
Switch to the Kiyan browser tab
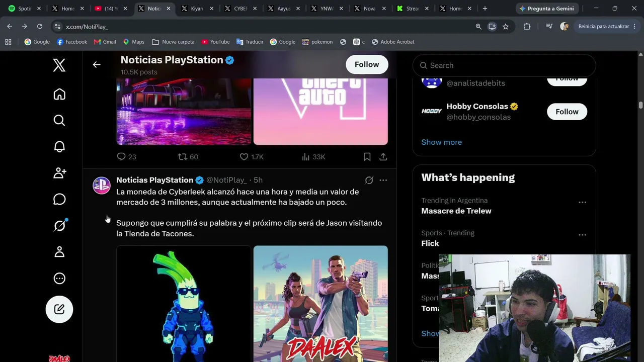click(197, 9)
